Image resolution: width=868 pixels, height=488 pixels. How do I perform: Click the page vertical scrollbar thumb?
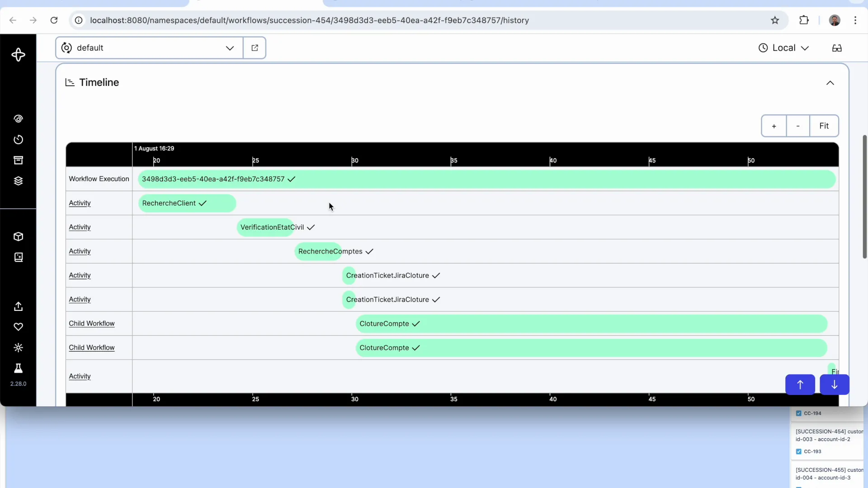[x=865, y=197]
